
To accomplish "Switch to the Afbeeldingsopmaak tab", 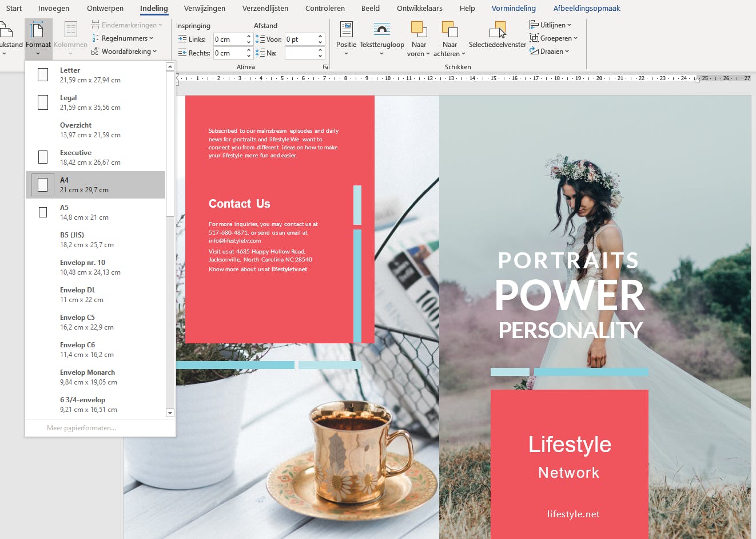I will [x=587, y=8].
